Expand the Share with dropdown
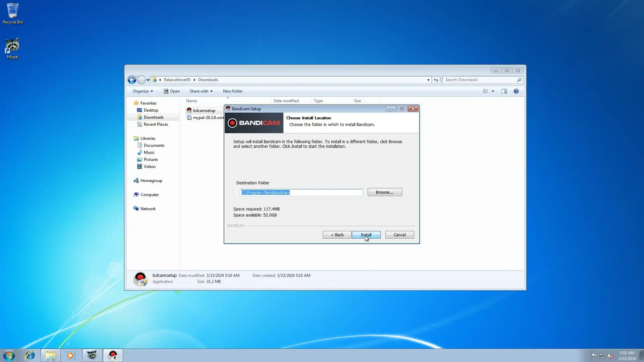The image size is (644, 362). point(201,91)
